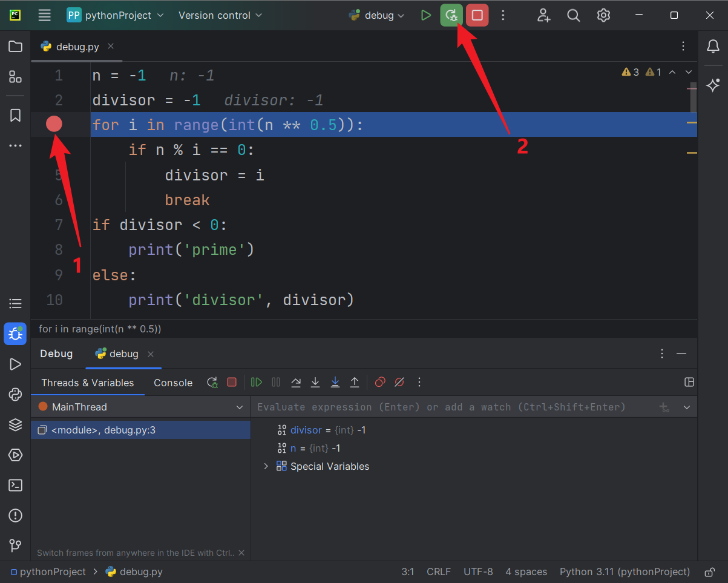Open the Terminal tool window
This screenshot has height=583, width=728.
click(x=16, y=485)
